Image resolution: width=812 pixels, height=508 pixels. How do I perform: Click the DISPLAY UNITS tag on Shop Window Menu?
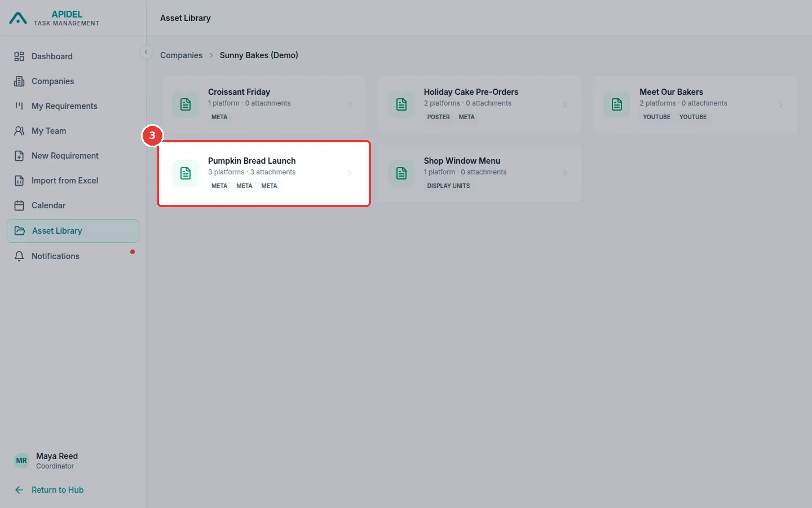[448, 186]
